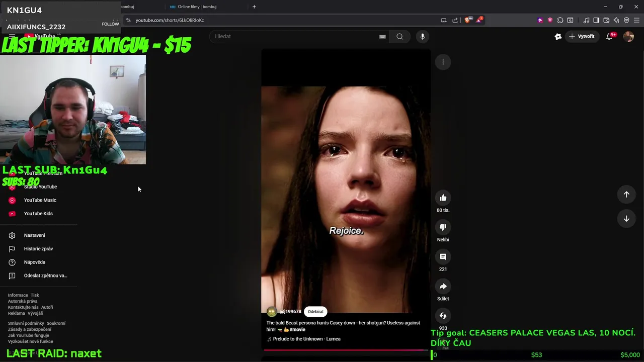Viewport: 644px width, 362px height.
Task: Click the FOLLOW button in stream overlay
Action: click(x=110, y=24)
